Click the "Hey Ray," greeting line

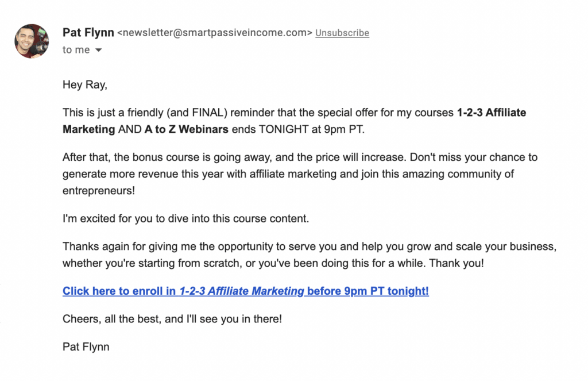click(x=85, y=85)
